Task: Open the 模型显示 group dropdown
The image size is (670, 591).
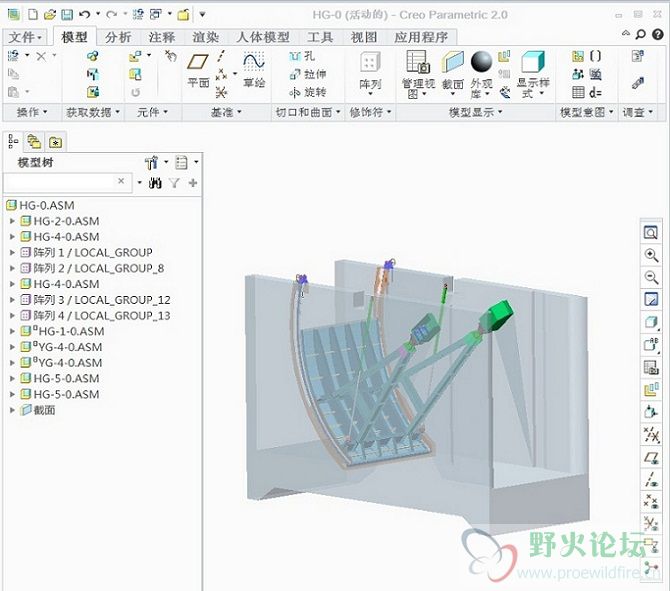Action: pos(475,112)
